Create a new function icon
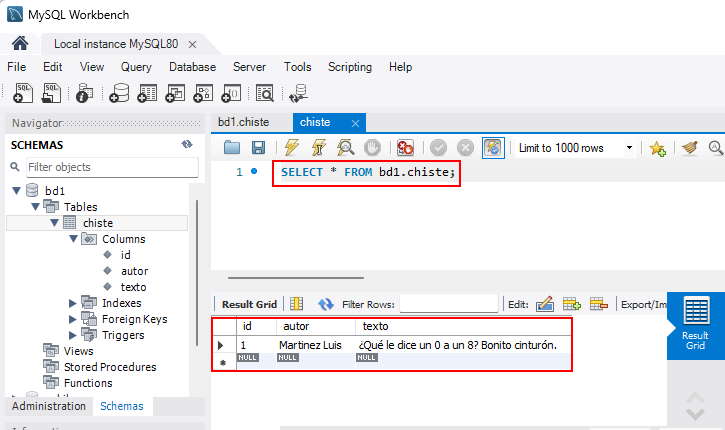This screenshot has width=725, height=430. [x=231, y=93]
